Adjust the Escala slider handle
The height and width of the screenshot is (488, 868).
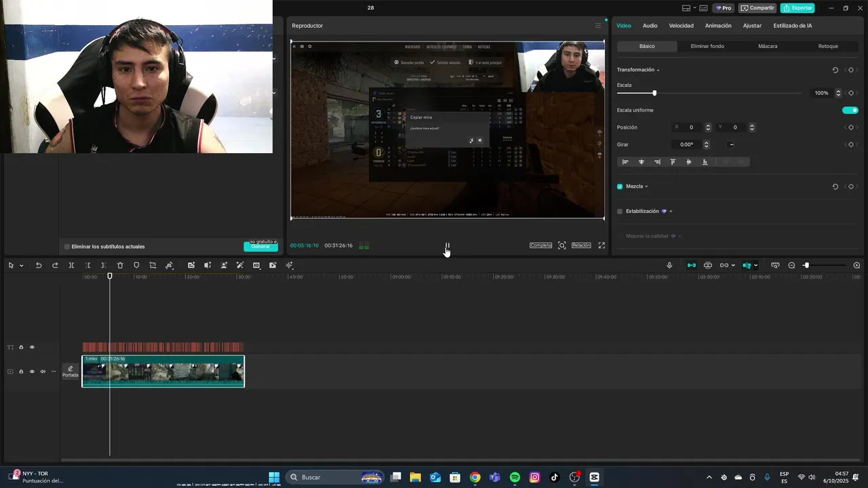click(654, 93)
